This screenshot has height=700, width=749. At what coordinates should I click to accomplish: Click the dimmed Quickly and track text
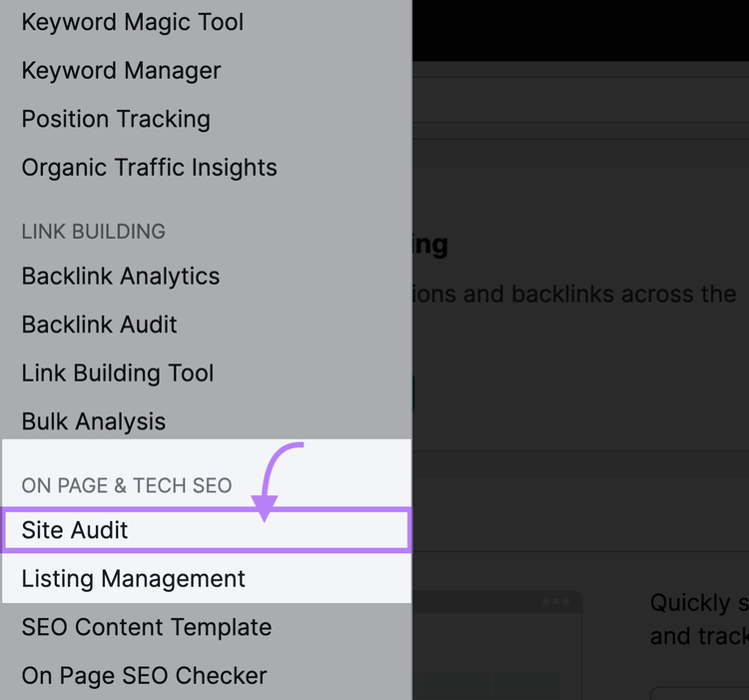tap(699, 619)
